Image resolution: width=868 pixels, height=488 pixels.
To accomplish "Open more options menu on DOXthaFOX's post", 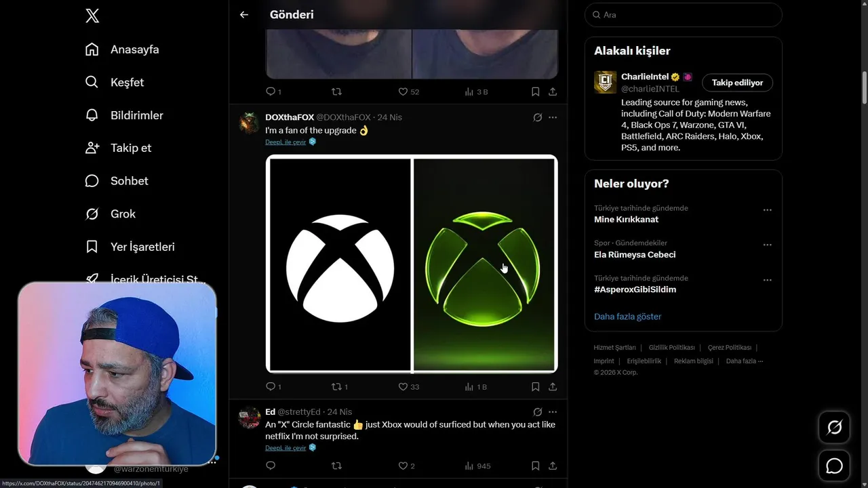I will click(553, 117).
